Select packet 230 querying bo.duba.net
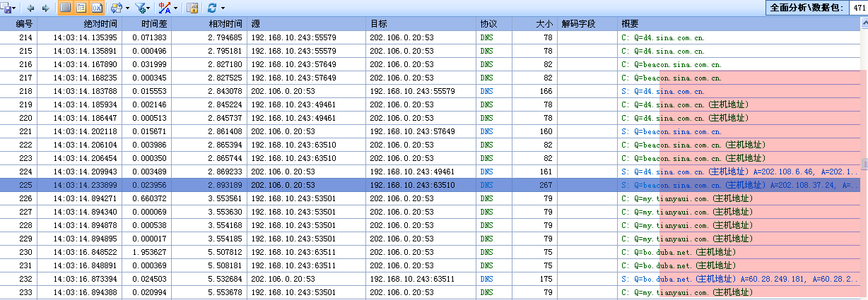 430,252
